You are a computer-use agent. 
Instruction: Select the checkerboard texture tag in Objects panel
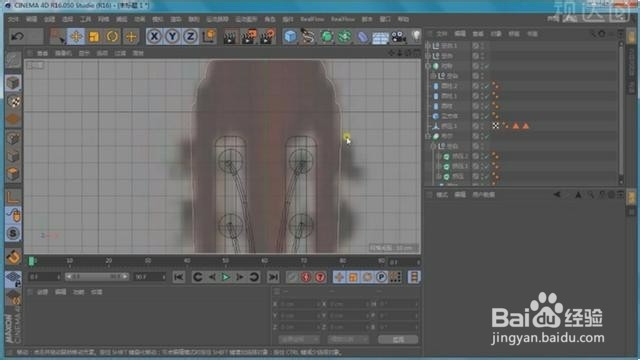[x=496, y=126]
